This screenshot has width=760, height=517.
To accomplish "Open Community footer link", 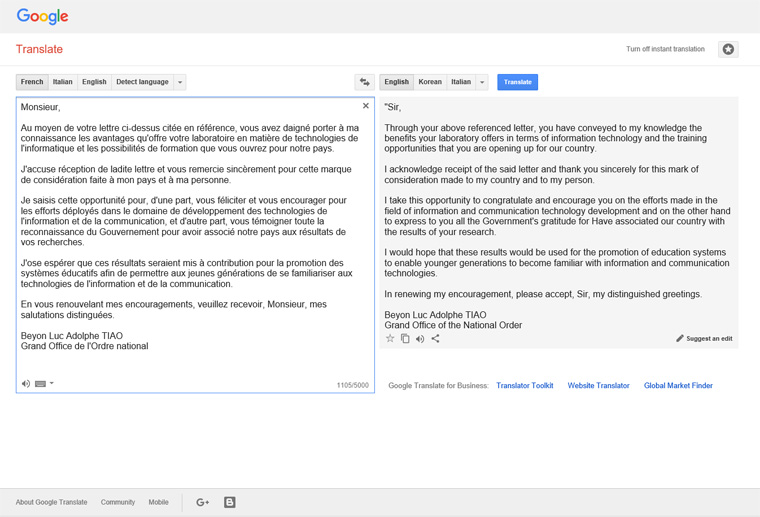I will pos(118,502).
